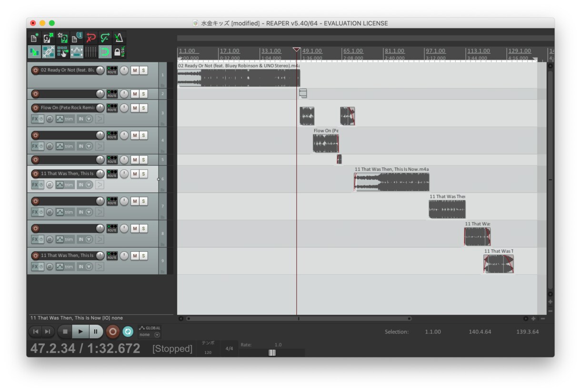Open the ROUTE button on track 1
This screenshot has height=392, width=581.
(x=112, y=70)
